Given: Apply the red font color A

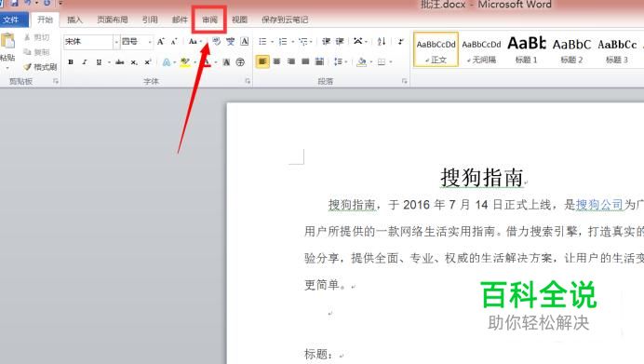Looking at the screenshot, I should click(207, 62).
